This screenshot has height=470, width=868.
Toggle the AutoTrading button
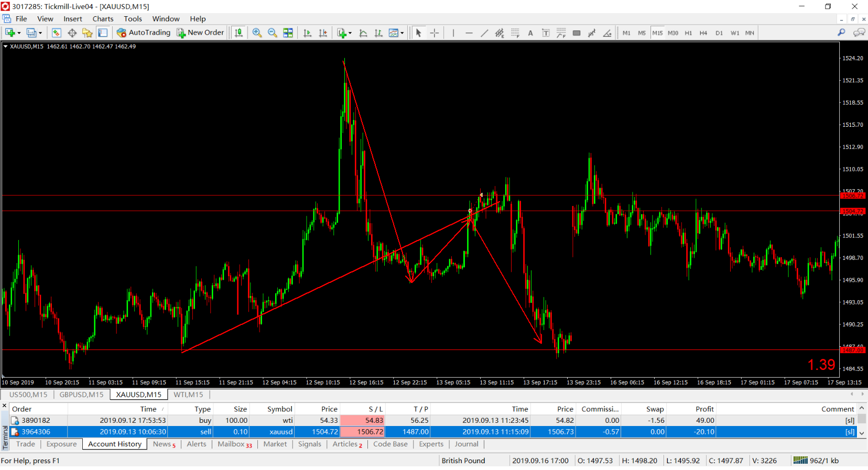point(144,32)
